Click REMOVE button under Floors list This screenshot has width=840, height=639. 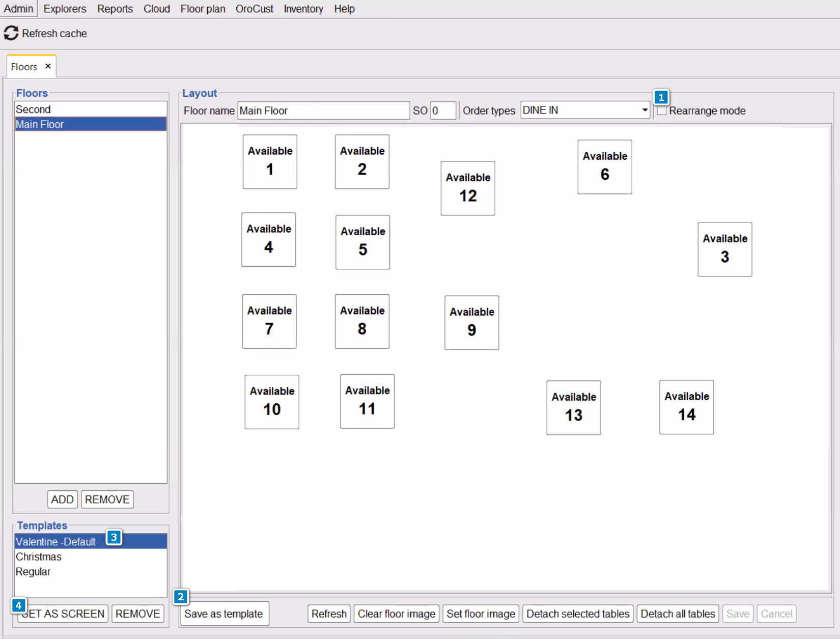pyautogui.click(x=107, y=499)
